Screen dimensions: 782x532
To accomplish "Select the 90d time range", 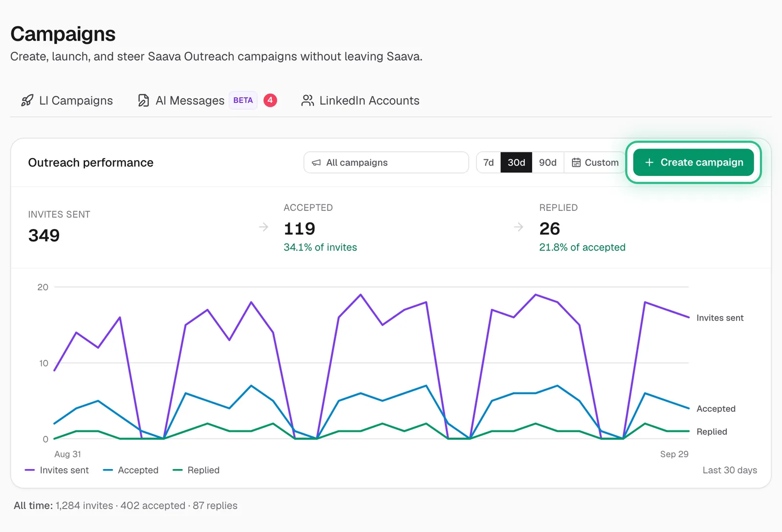I will coord(547,162).
